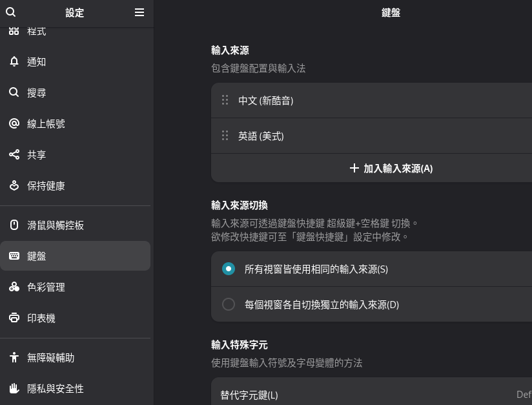
Task: Click the 滑鼠與觸控板 (Mouse) icon
Action: (14, 225)
